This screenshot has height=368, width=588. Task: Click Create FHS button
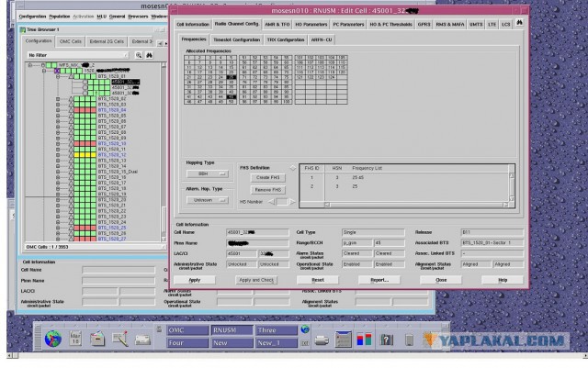[x=267, y=178]
